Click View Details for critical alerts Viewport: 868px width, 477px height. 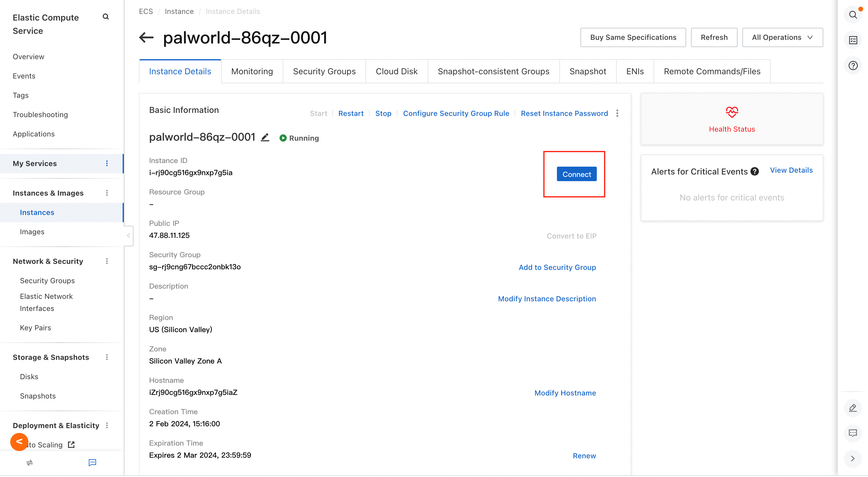pos(791,171)
